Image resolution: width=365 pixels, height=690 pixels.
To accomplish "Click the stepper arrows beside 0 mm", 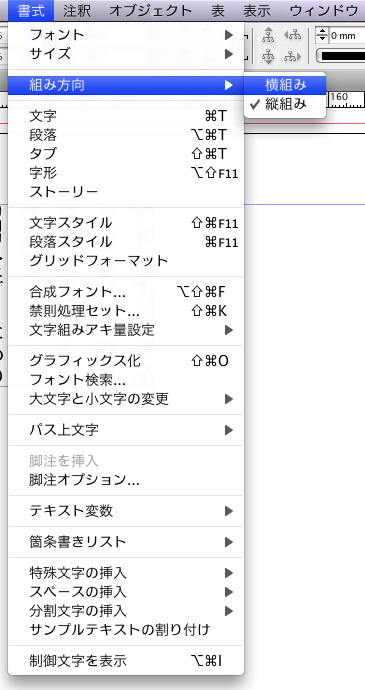I will tap(323, 35).
